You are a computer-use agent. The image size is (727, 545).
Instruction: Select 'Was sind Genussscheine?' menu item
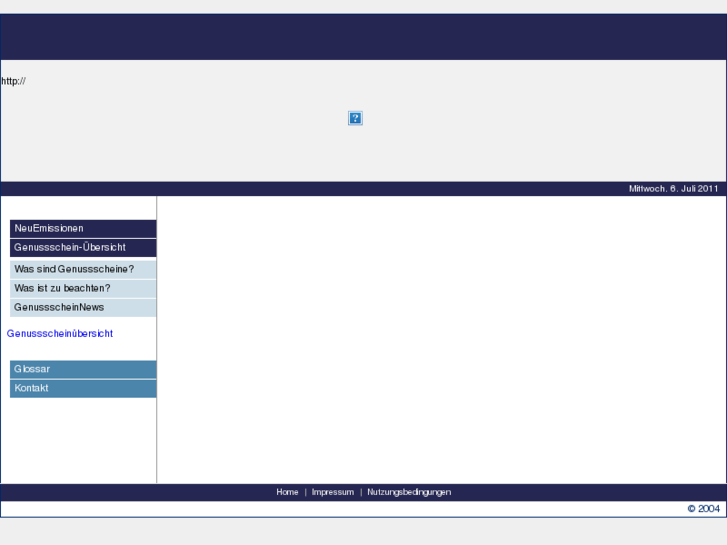tap(83, 269)
